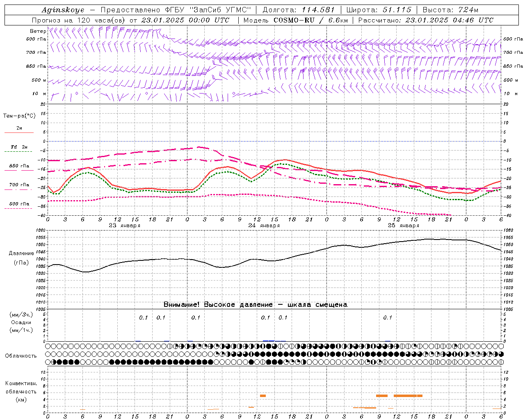Click the 'Конвективн.' convective cloud label
The width and height of the screenshot is (525, 420).
click(x=21, y=383)
